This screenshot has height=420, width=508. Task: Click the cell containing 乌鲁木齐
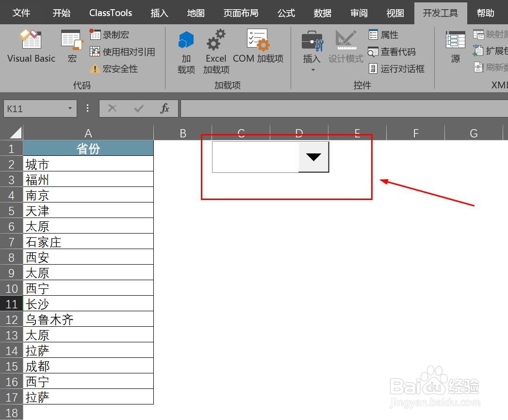[x=88, y=319]
